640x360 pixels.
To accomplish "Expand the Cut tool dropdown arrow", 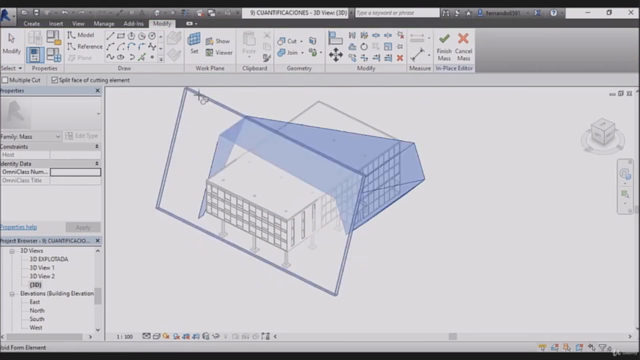I will 302,41.
